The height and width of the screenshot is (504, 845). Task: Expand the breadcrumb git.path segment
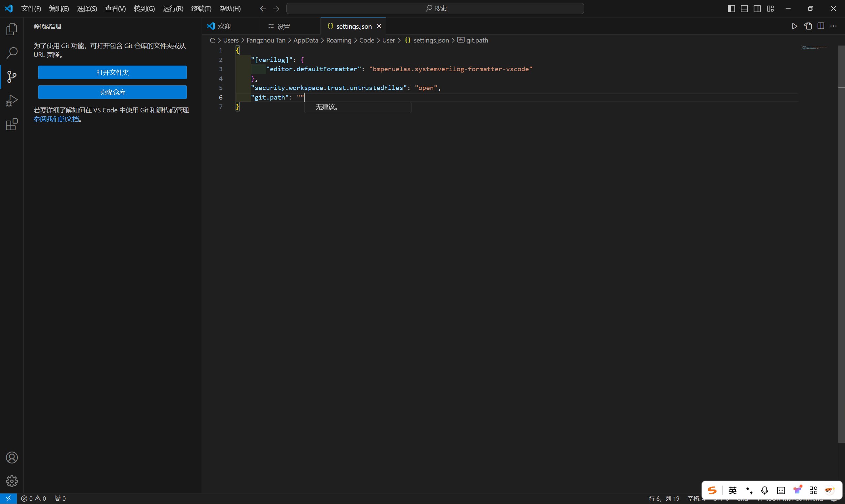click(x=477, y=40)
